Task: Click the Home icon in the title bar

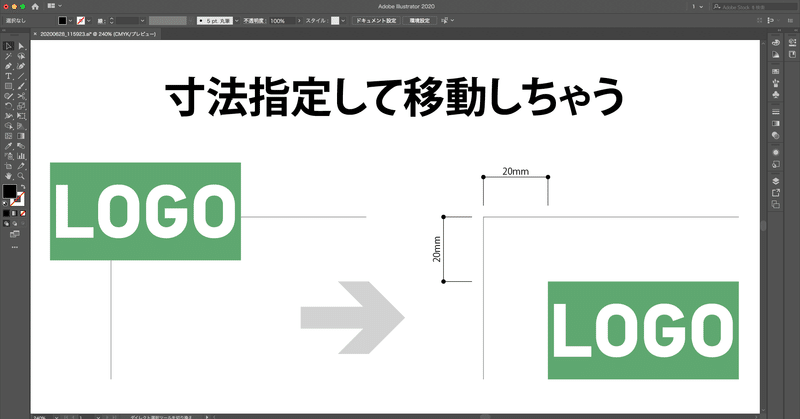Action: coord(35,7)
